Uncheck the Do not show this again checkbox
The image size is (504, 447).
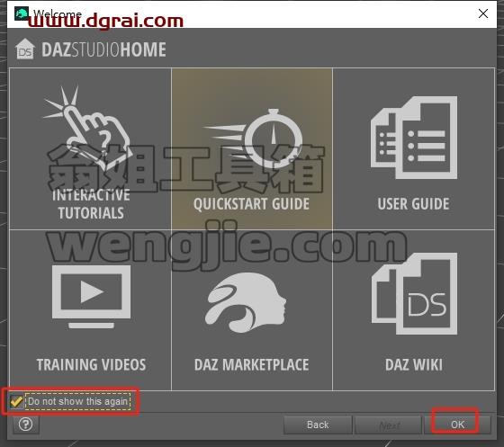pyautogui.click(x=16, y=401)
